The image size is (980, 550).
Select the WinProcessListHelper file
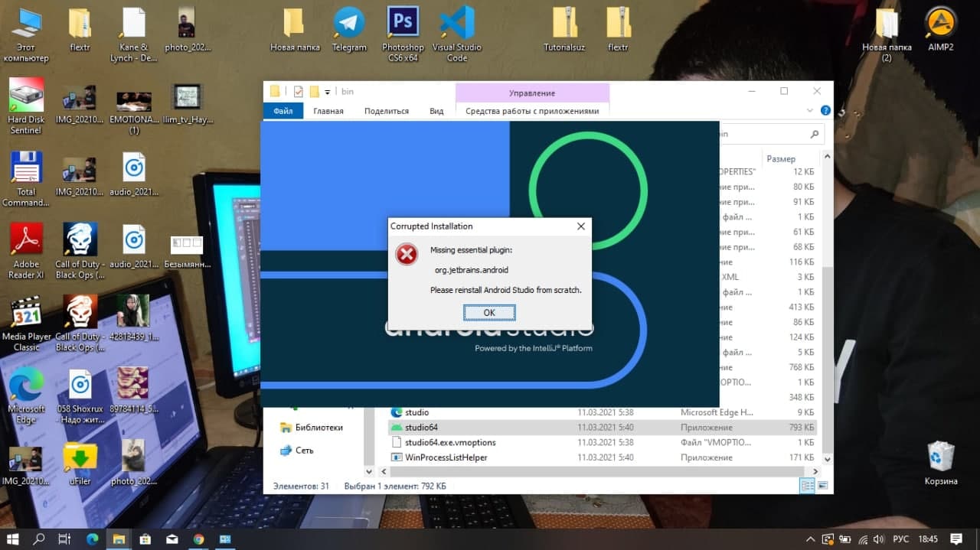pos(603,457)
